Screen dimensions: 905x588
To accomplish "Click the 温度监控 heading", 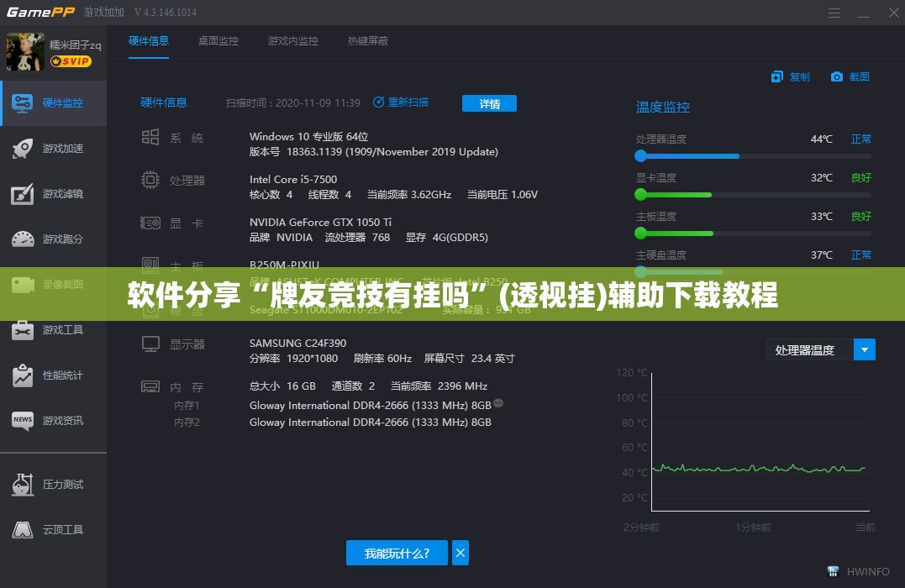I will pyautogui.click(x=663, y=107).
